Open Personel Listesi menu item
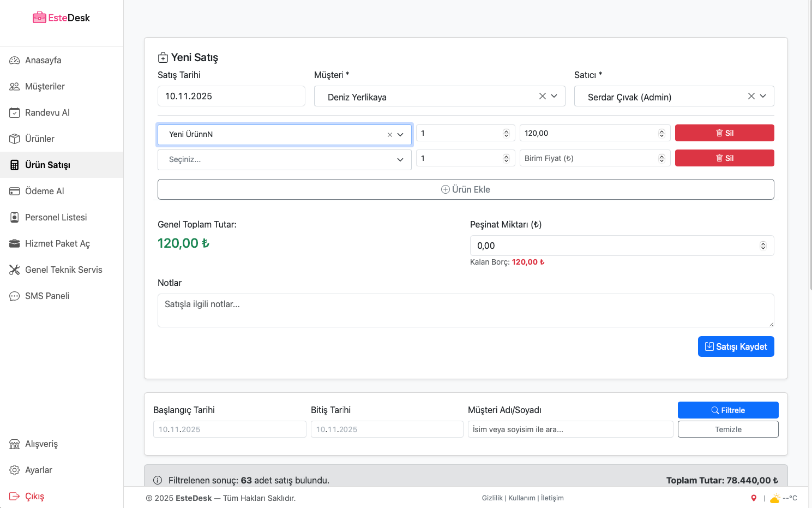 pyautogui.click(x=56, y=217)
